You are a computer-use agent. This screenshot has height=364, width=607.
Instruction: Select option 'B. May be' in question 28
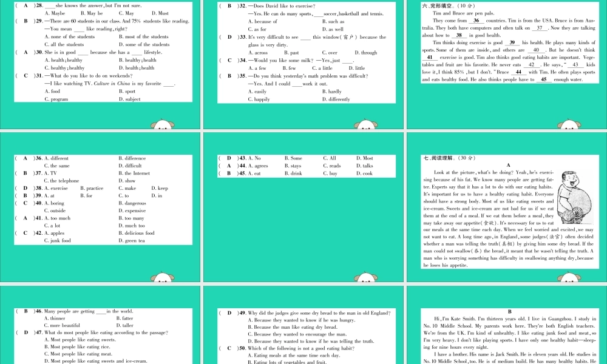(92, 13)
